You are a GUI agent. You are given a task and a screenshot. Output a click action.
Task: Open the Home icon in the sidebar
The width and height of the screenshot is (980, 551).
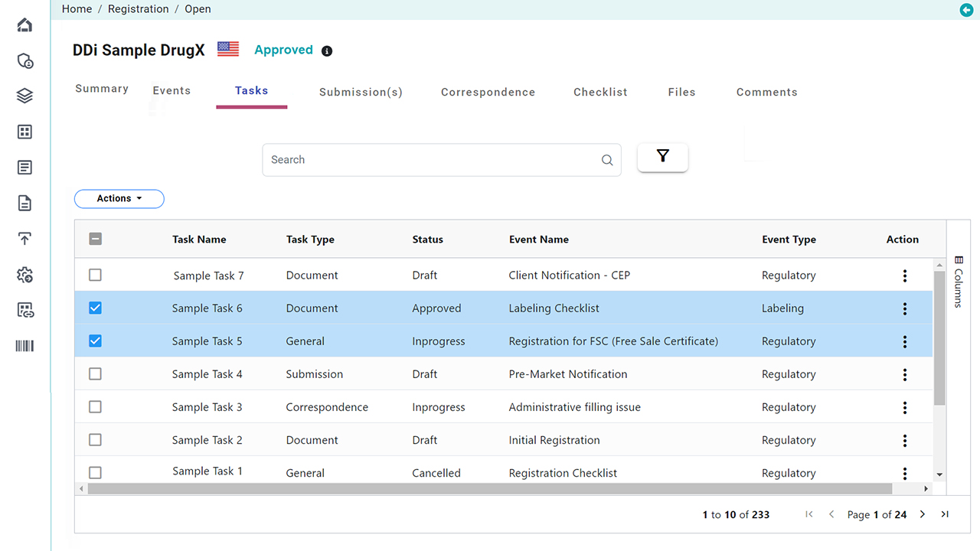[x=24, y=25]
